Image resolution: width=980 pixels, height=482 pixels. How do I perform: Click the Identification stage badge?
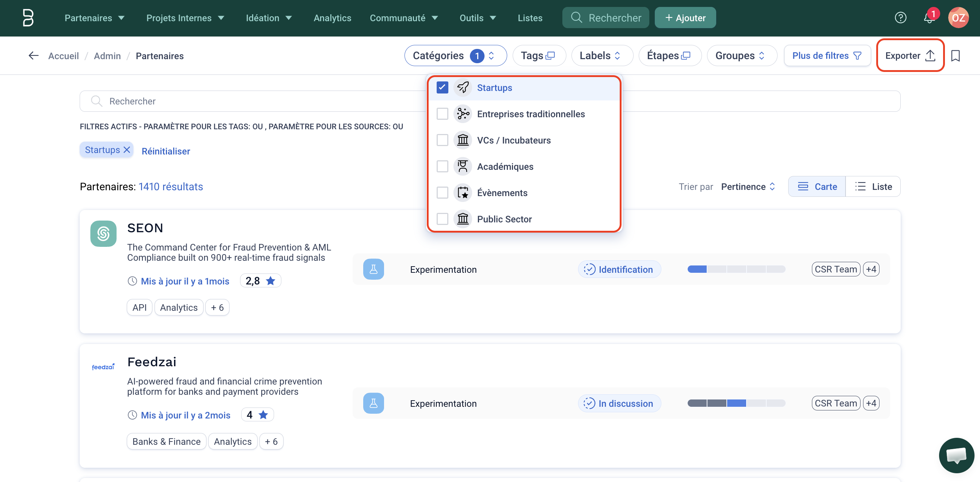coord(619,269)
